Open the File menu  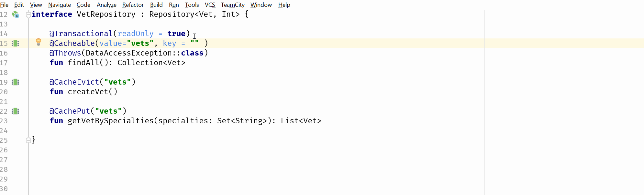click(x=4, y=5)
